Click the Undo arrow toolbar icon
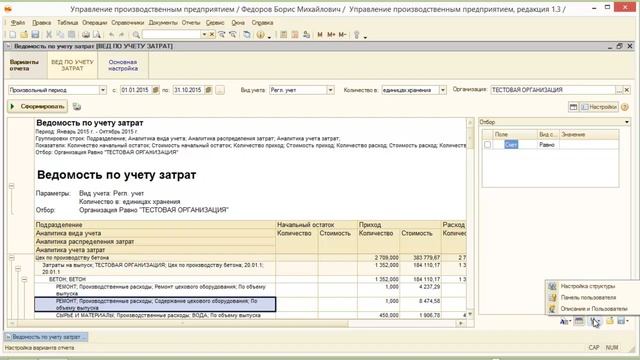The image size is (640, 360). [x=111, y=35]
